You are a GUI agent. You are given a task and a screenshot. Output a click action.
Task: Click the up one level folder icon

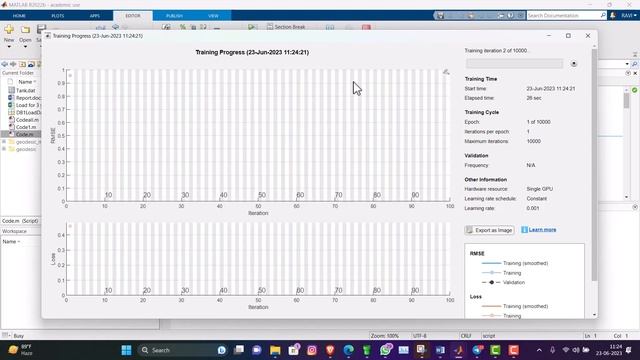[x=22, y=64]
